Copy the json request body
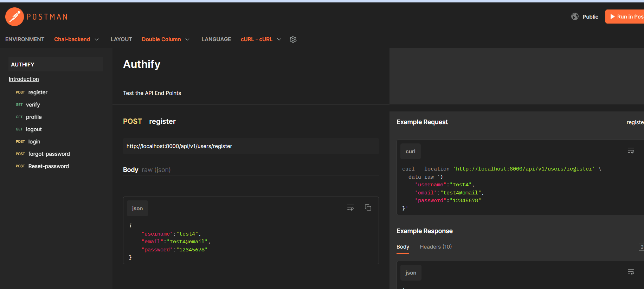The width and height of the screenshot is (644, 289). coord(368,207)
